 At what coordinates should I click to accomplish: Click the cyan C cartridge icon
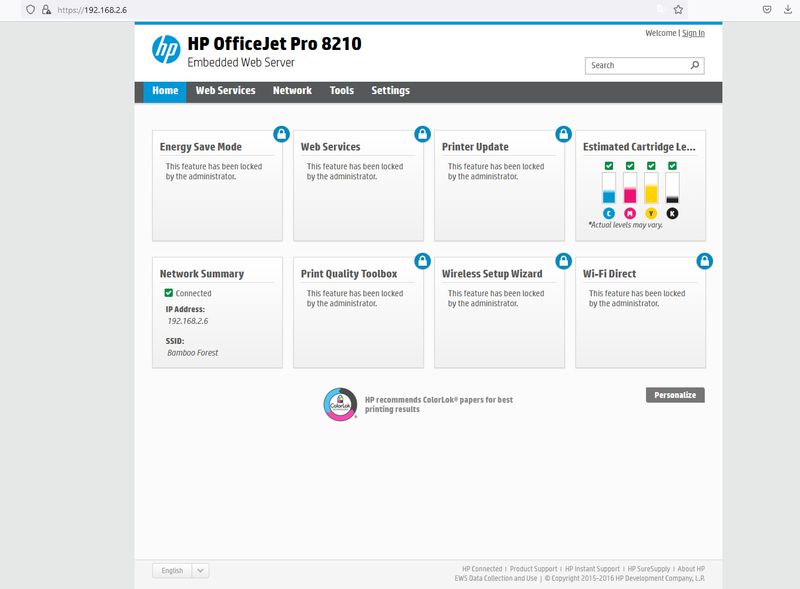[609, 213]
